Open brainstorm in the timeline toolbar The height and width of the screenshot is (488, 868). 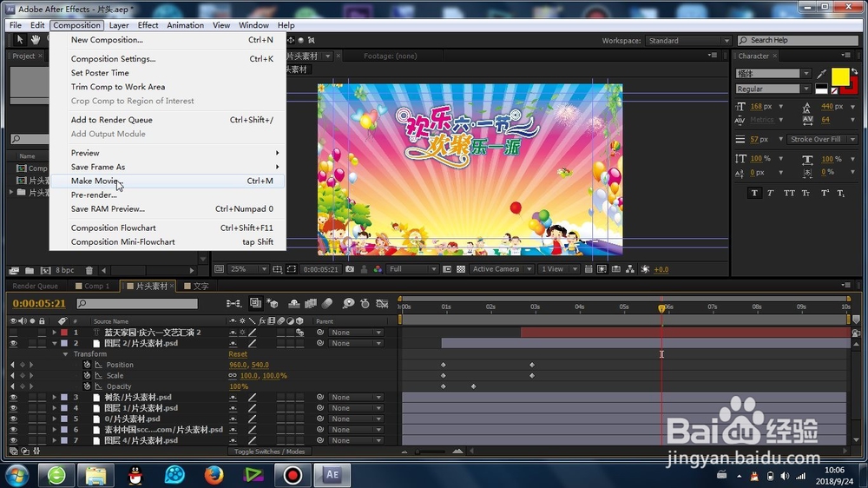coord(348,304)
